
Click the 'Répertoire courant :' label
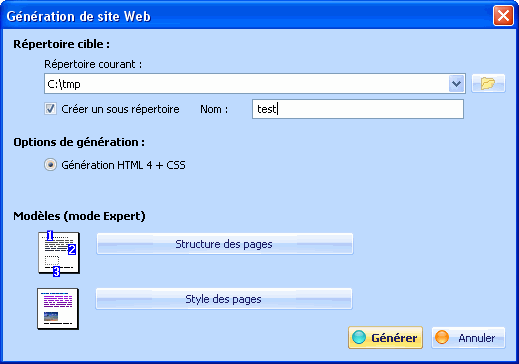click(93, 64)
